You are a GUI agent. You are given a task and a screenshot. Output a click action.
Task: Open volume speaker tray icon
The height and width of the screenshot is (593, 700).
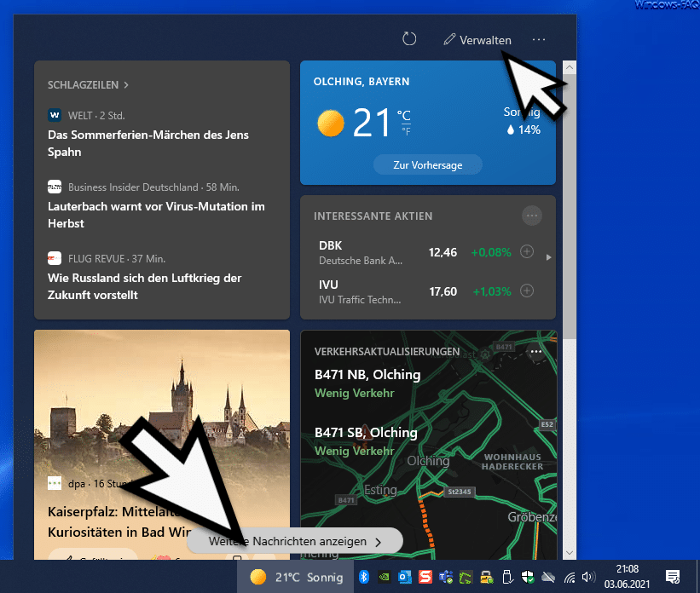coord(588,577)
